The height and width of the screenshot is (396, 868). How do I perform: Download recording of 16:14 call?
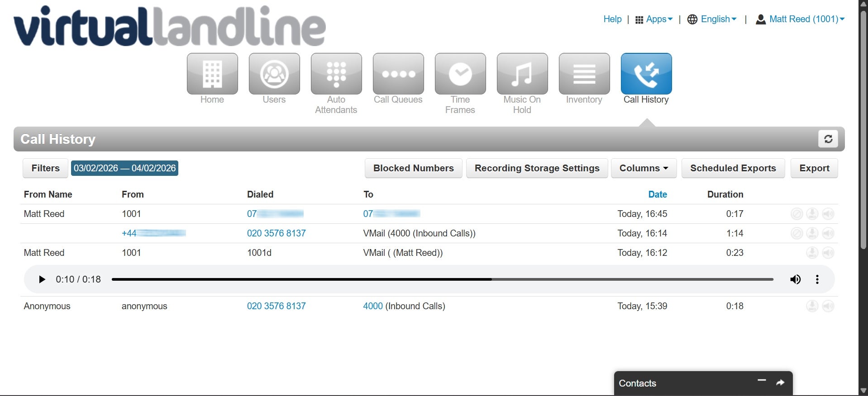[812, 233]
